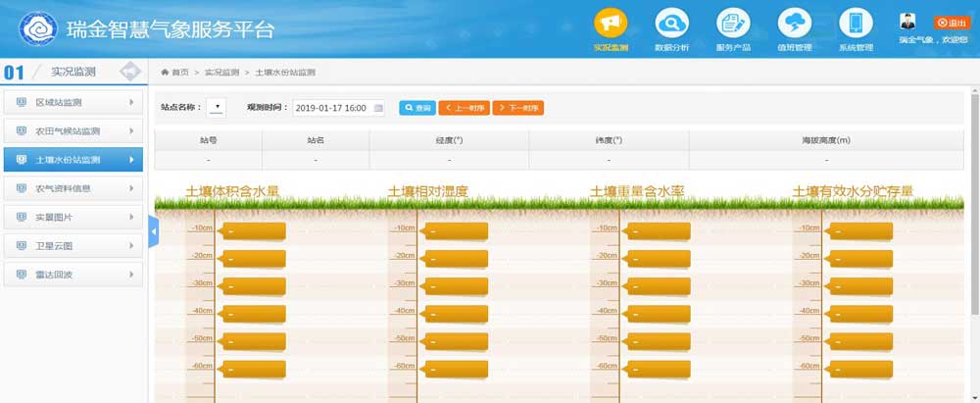Expand 区域站监测 sidebar item
980x403 pixels.
73,102
